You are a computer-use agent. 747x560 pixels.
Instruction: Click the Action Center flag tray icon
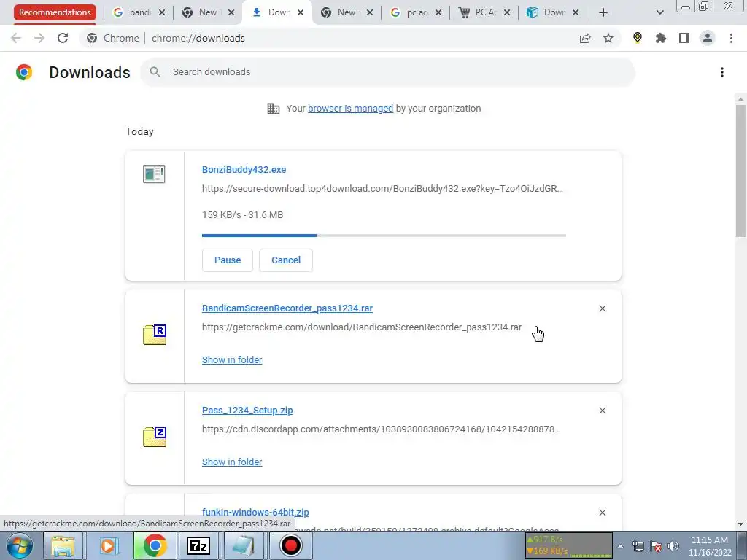click(656, 546)
